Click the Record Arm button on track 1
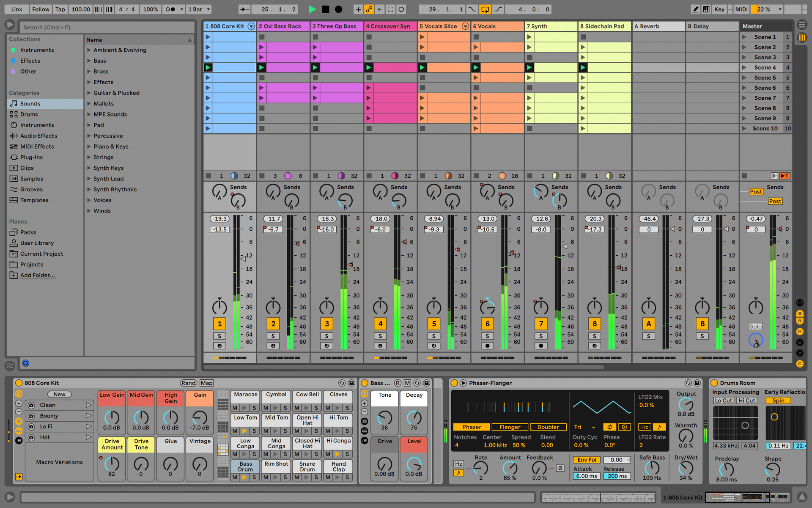The width and height of the screenshot is (812, 508). click(217, 345)
